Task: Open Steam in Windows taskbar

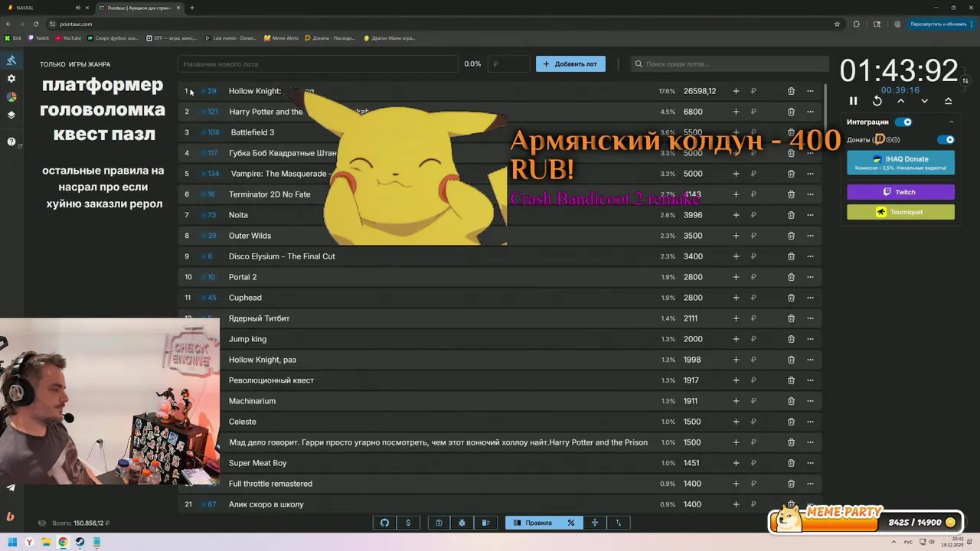Action: [80, 542]
